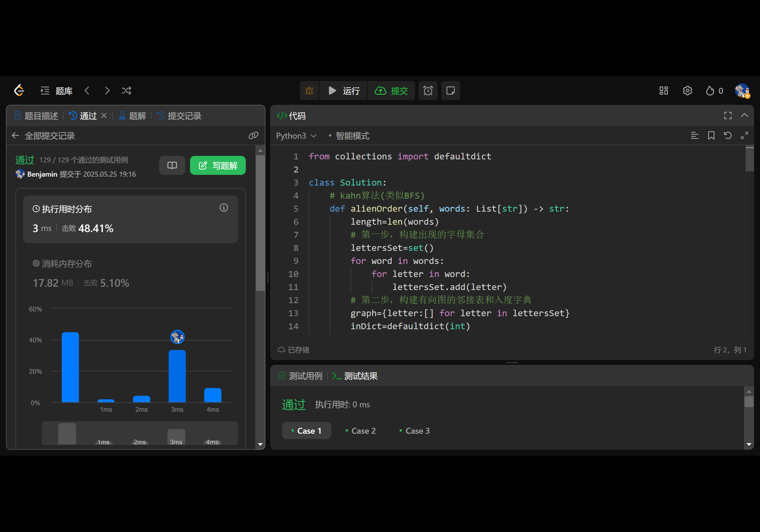The image size is (760, 532).
Task: Reset code with the undo arrow icon
Action: 728,135
